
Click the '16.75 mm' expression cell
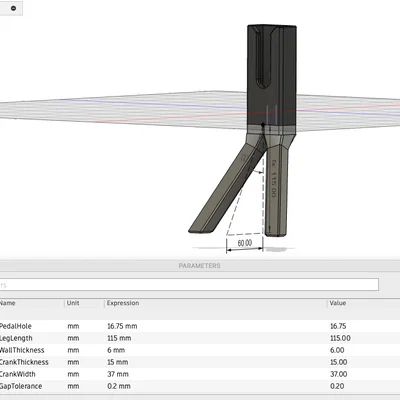coord(122,326)
